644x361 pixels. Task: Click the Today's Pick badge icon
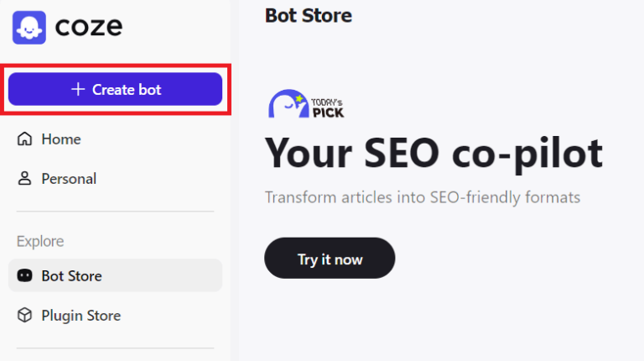(305, 104)
